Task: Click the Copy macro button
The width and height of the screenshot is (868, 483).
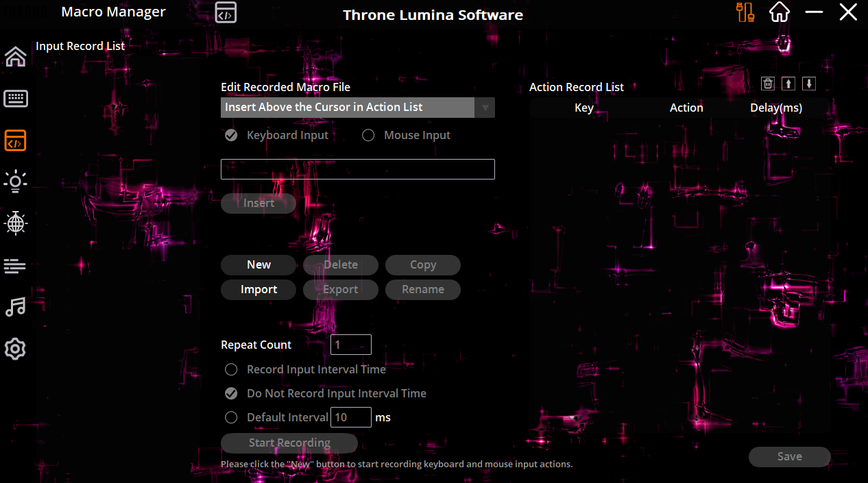Action: tap(423, 265)
